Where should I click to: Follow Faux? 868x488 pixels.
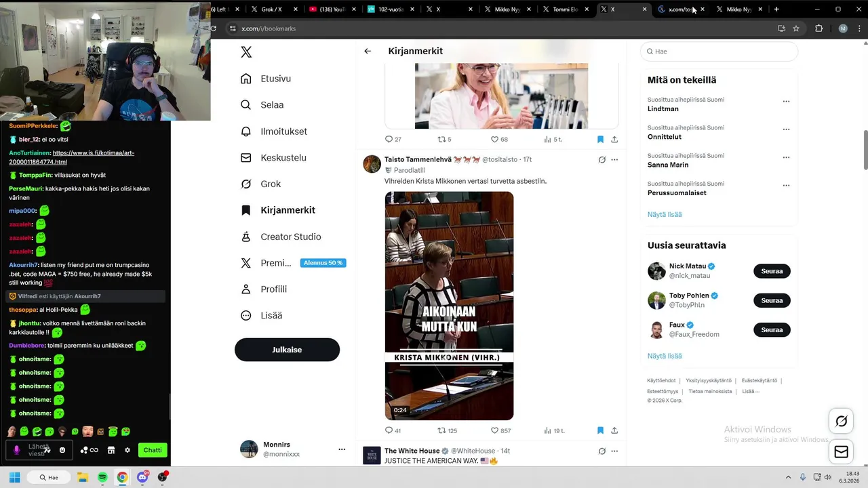click(772, 330)
